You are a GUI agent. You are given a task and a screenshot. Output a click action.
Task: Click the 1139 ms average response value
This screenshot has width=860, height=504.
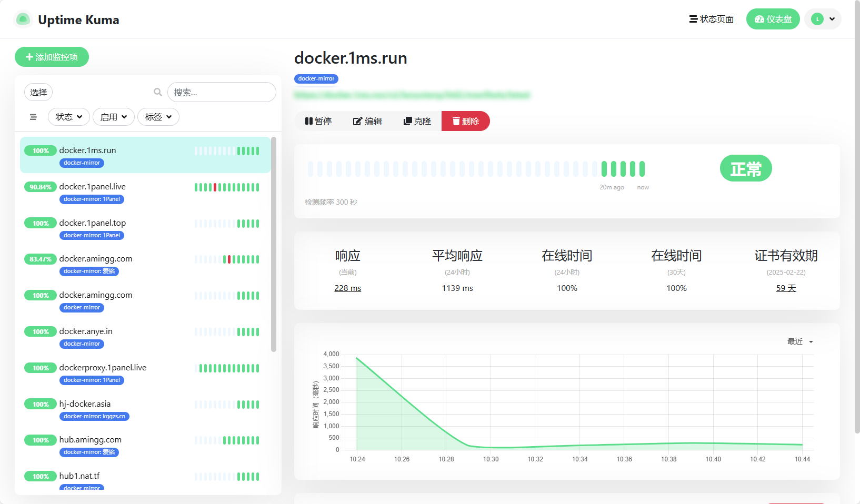tap(457, 288)
